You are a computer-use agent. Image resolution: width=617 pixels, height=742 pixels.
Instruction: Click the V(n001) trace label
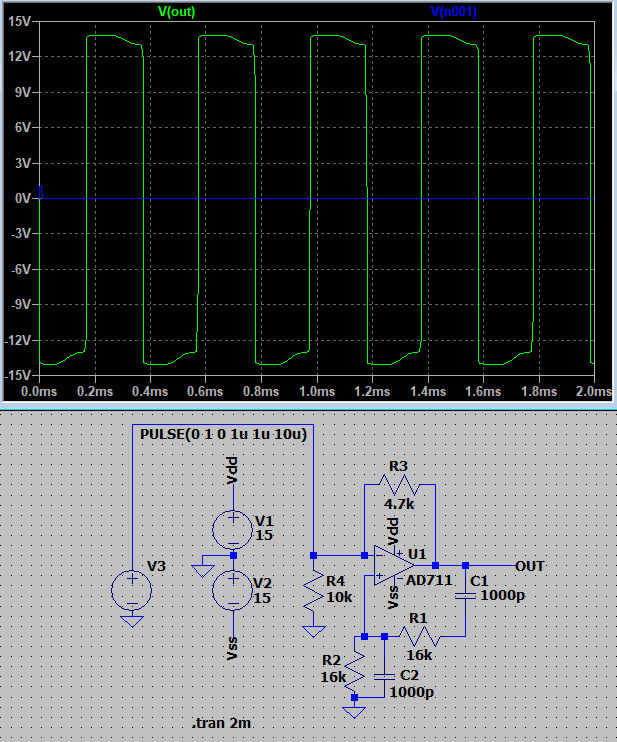[453, 11]
